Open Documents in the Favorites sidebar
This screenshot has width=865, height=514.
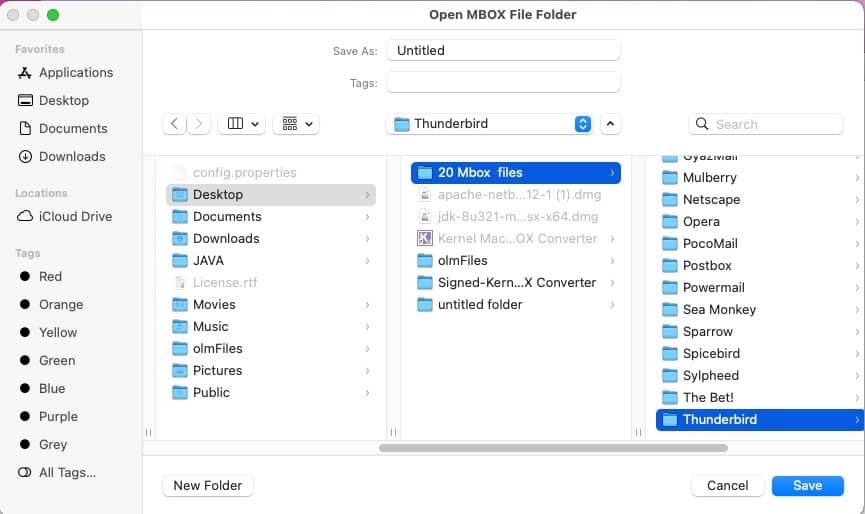(63, 128)
